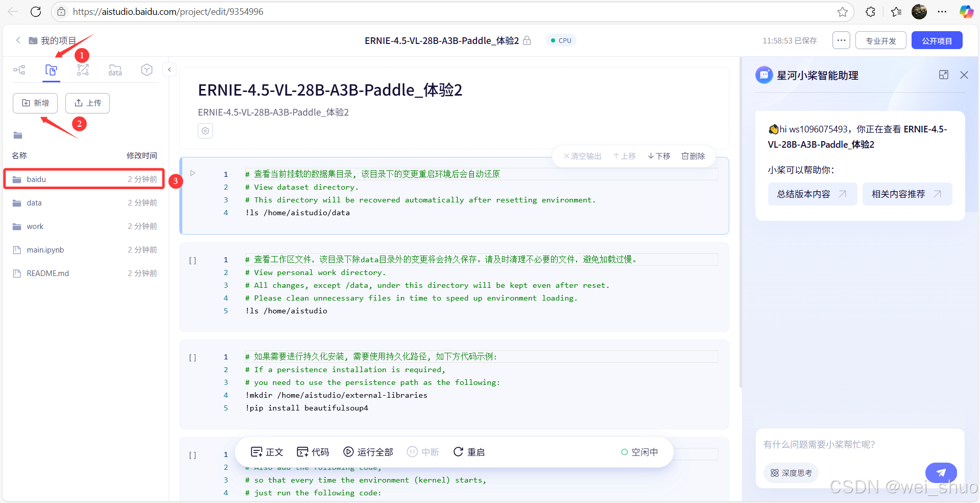980x503 pixels.
Task: Toggle 深度思考 mode
Action: coord(791,473)
